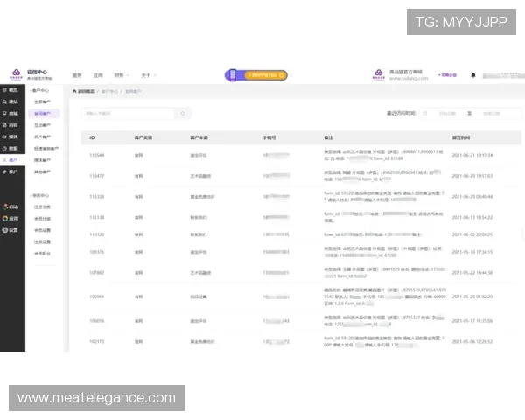Click the remark cell in row 107862
This screenshot has height=420, width=525.
tap(384, 273)
